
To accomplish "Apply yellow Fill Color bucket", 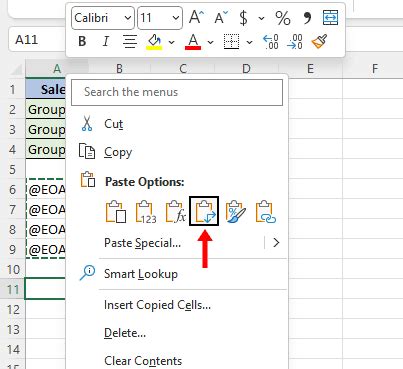I will click(154, 42).
